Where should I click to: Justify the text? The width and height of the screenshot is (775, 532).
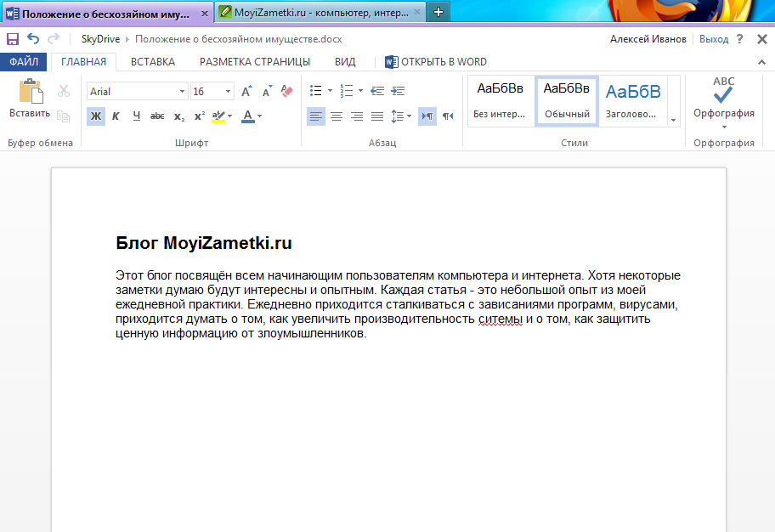click(377, 116)
